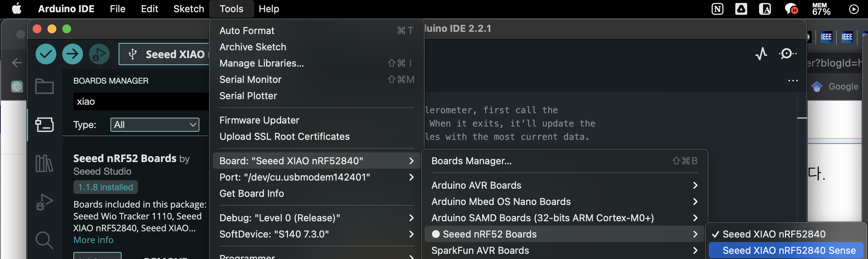Choose Upload SSL Root Certificates
868x259 pixels.
click(317, 137)
